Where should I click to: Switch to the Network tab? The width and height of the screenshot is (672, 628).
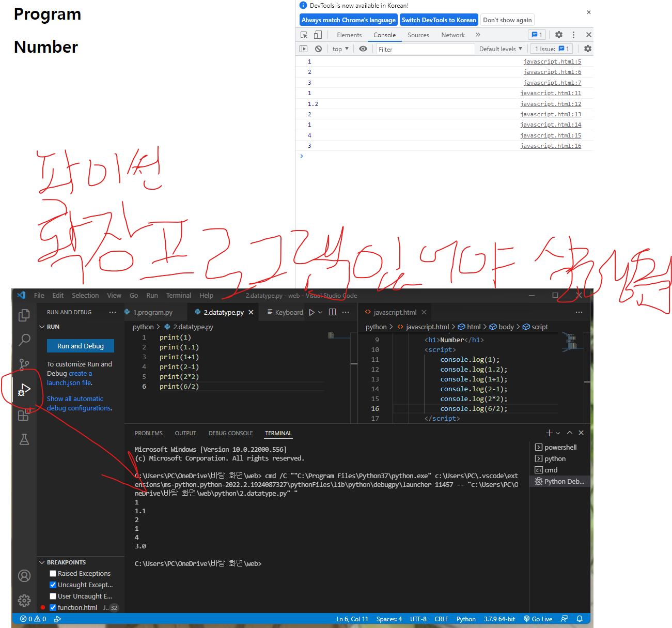[453, 35]
